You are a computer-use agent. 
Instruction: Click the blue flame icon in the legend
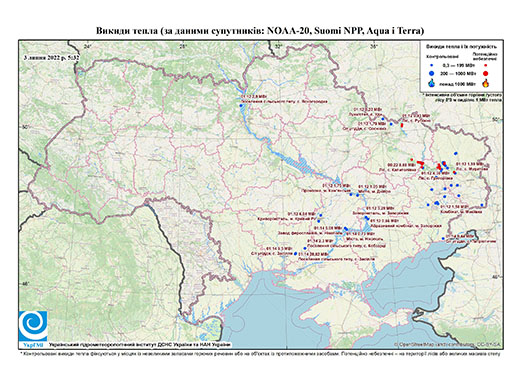pyautogui.click(x=432, y=84)
